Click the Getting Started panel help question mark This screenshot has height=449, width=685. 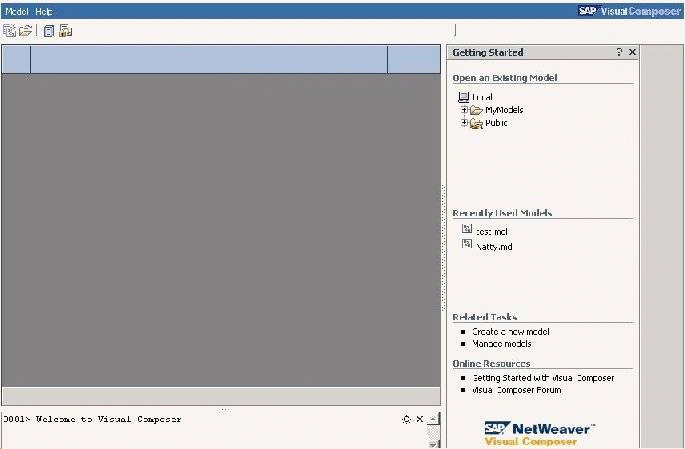[619, 53]
